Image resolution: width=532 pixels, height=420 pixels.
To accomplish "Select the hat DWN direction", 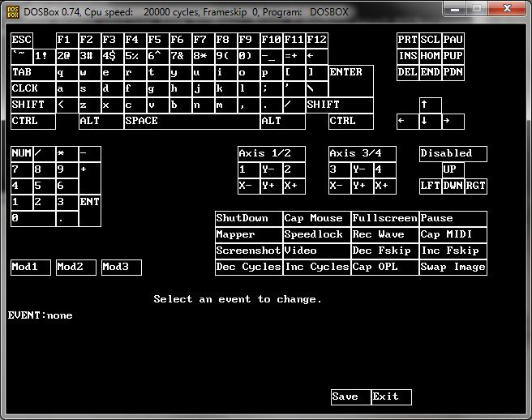I will (453, 186).
